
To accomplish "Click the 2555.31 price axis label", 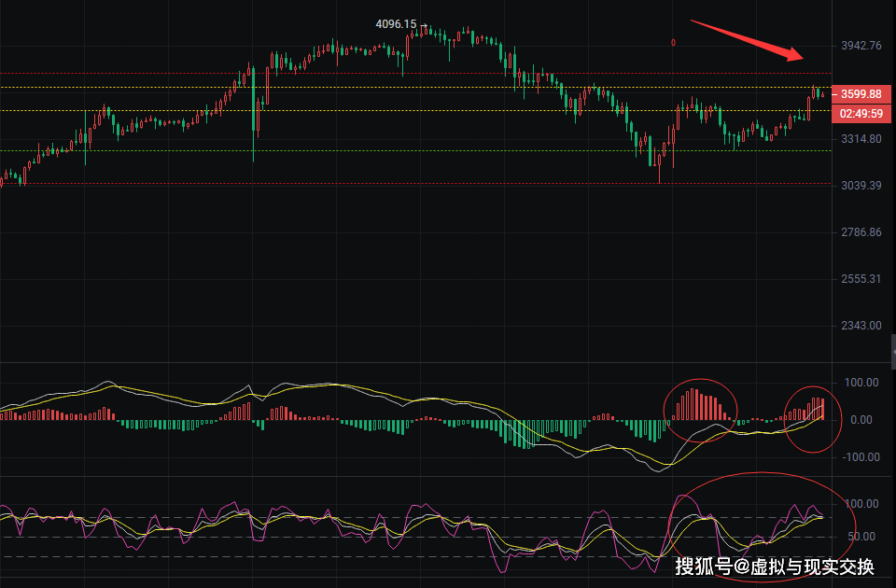I will (861, 279).
